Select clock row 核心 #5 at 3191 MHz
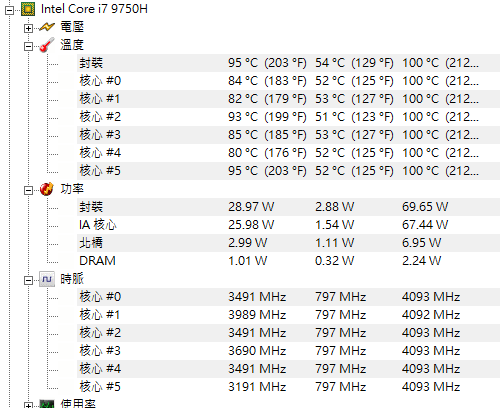Screen dimensions: 500x408 tap(288, 387)
